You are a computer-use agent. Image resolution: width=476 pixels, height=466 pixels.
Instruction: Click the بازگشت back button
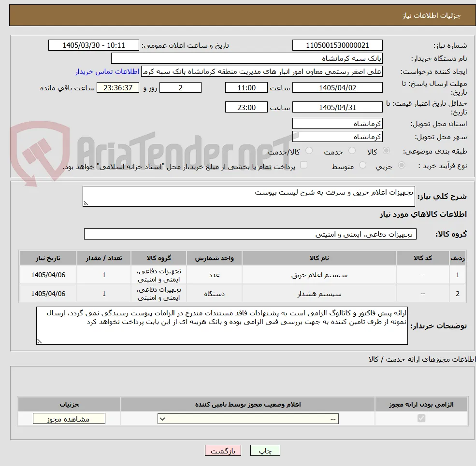click(x=223, y=451)
